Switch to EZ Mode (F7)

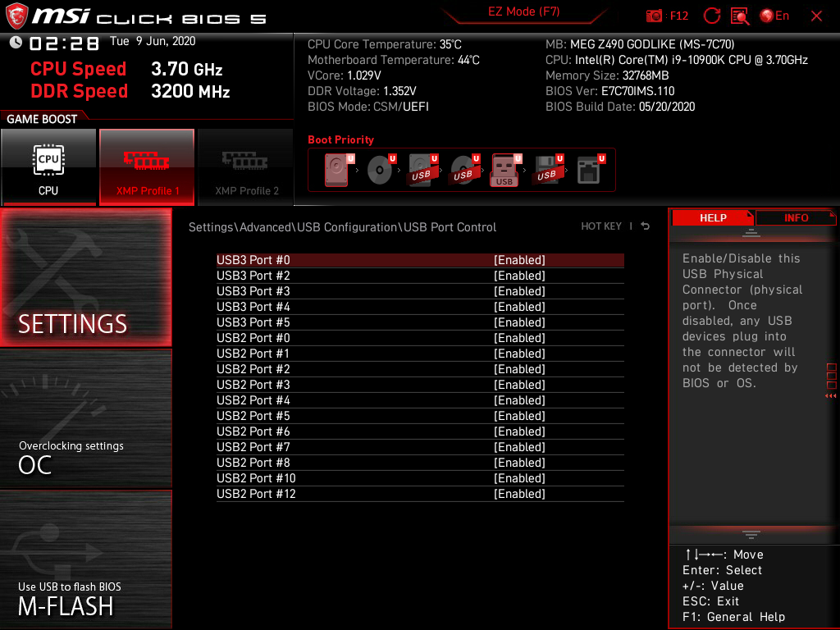point(523,11)
